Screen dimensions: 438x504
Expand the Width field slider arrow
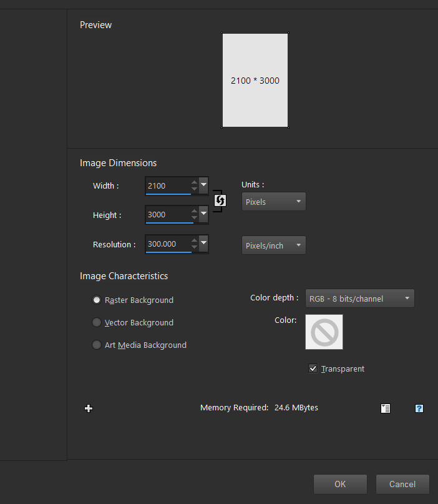pyautogui.click(x=203, y=185)
